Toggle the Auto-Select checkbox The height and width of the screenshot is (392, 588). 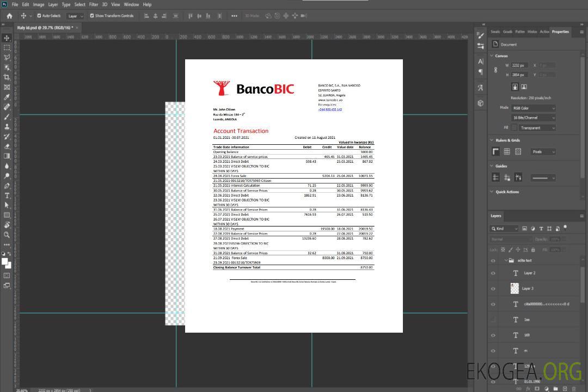(39, 16)
